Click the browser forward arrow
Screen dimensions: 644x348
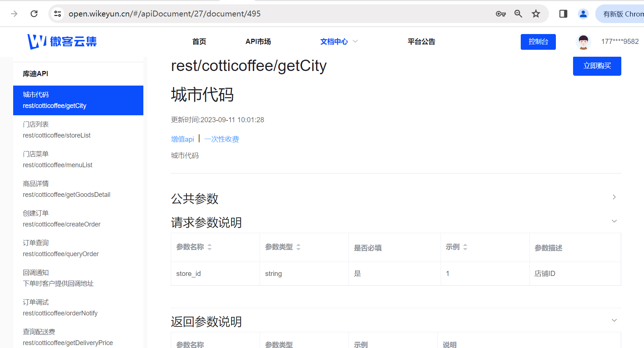tap(14, 14)
